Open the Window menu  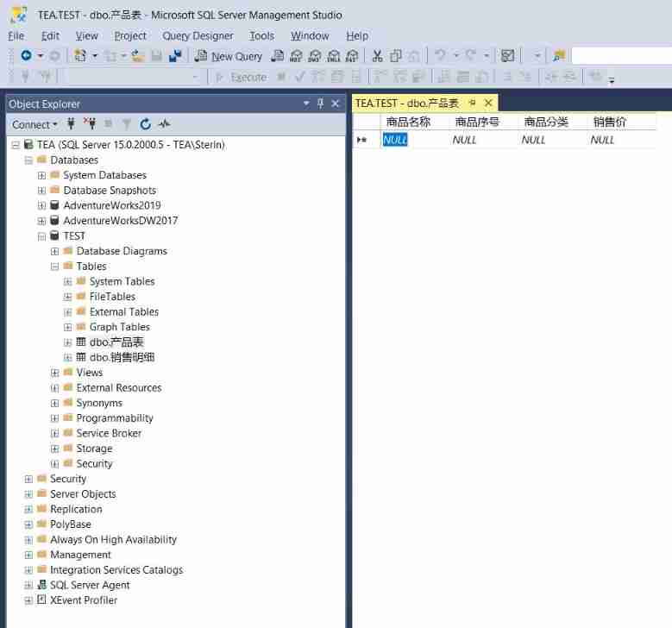(310, 36)
